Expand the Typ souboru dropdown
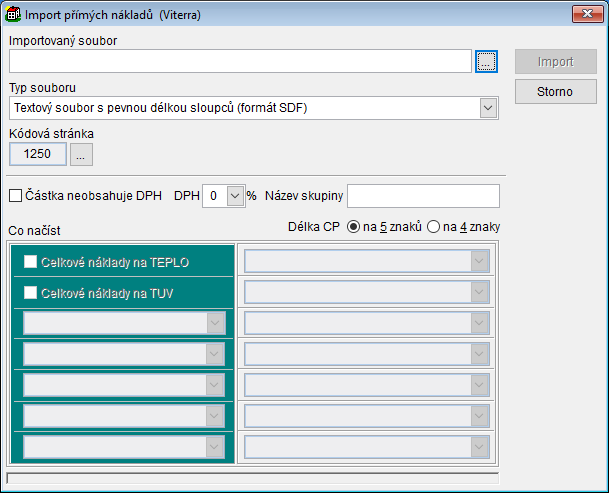This screenshot has width=609, height=493. [x=488, y=107]
